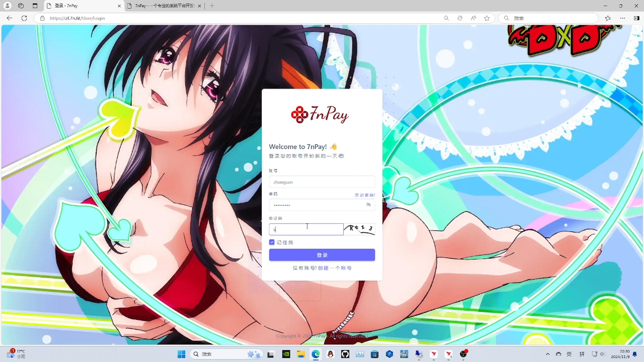Open QQ penguin app on taskbar

click(330, 354)
